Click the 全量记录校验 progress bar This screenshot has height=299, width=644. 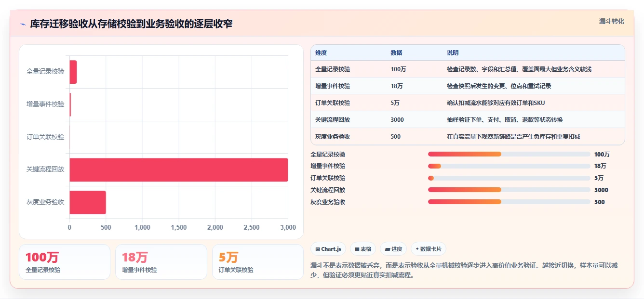tap(509, 154)
